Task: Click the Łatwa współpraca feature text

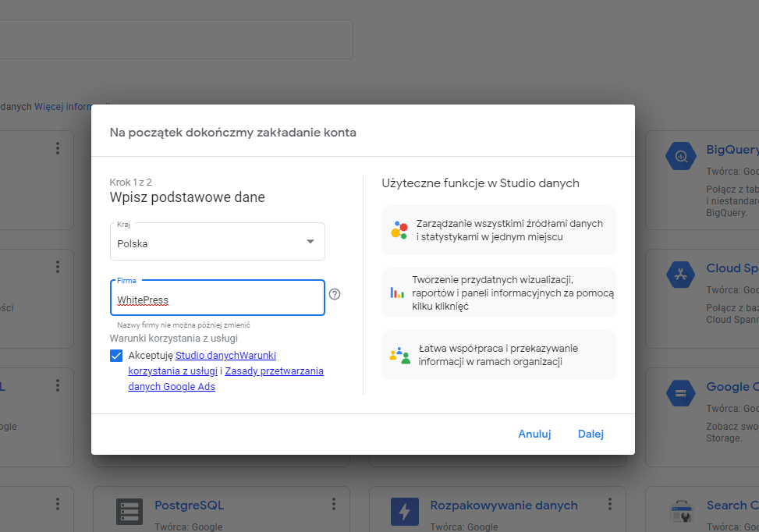Action: tap(498, 355)
